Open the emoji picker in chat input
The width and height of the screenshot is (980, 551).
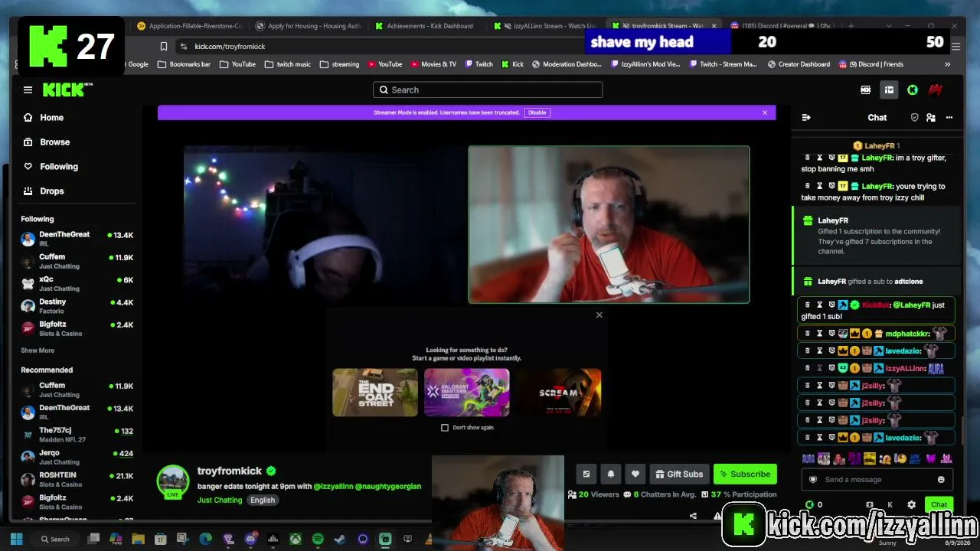(x=941, y=480)
